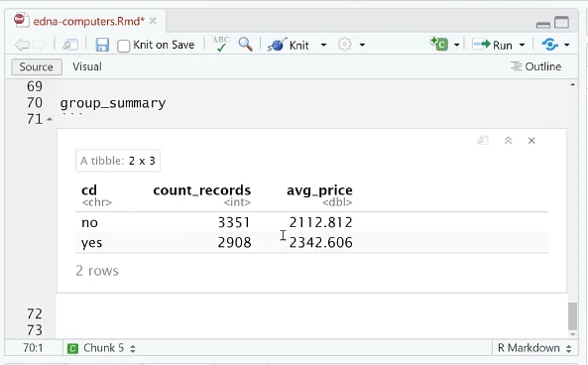This screenshot has height=365, width=588.
Task: Place cursor on group_summary code line
Action: (112, 103)
